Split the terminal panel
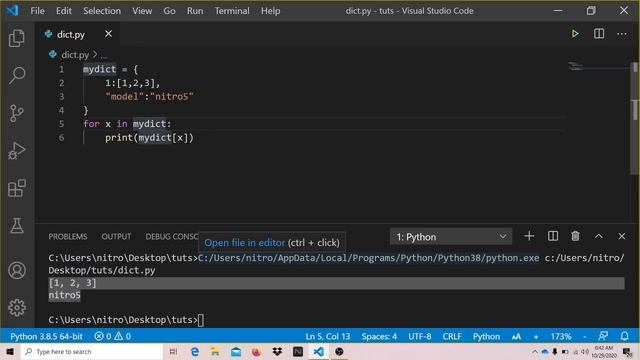This screenshot has width=640, height=360. [x=553, y=236]
